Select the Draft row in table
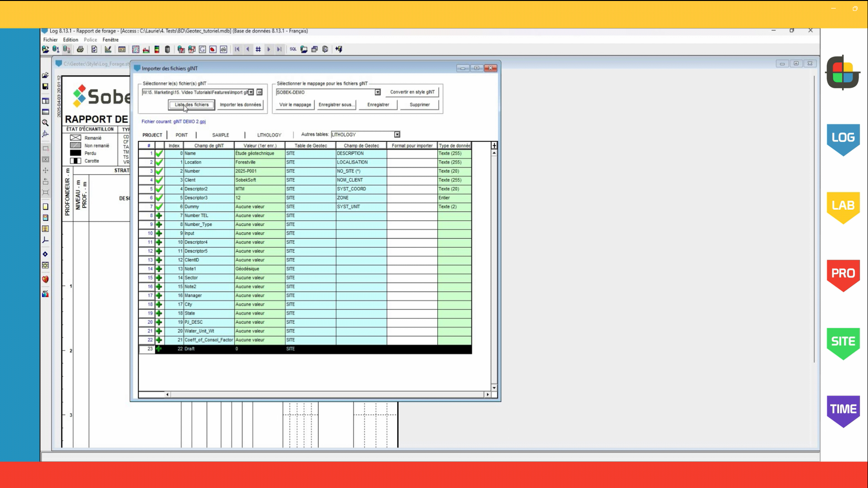This screenshot has width=868, height=488. pyautogui.click(x=305, y=349)
